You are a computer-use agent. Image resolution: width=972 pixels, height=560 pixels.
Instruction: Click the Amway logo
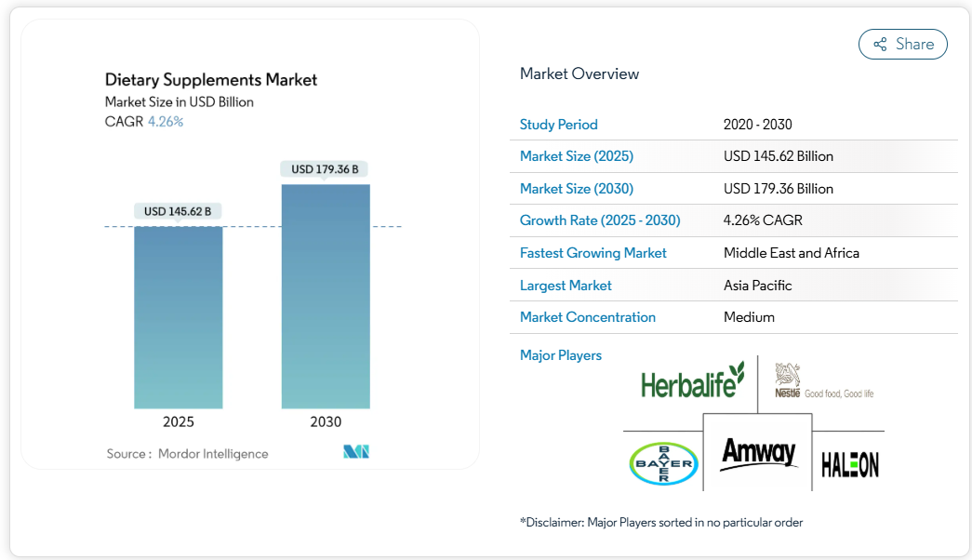[758, 453]
